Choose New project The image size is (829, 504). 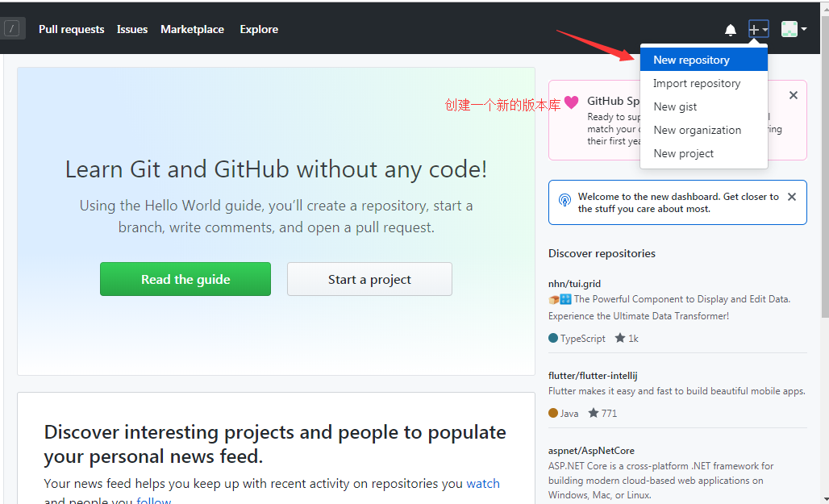(x=704, y=153)
